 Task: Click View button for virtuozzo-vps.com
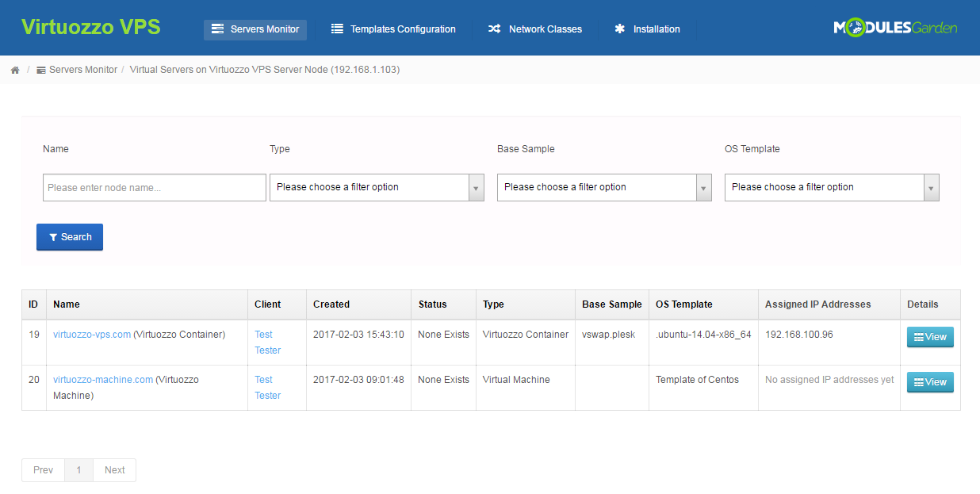click(930, 337)
